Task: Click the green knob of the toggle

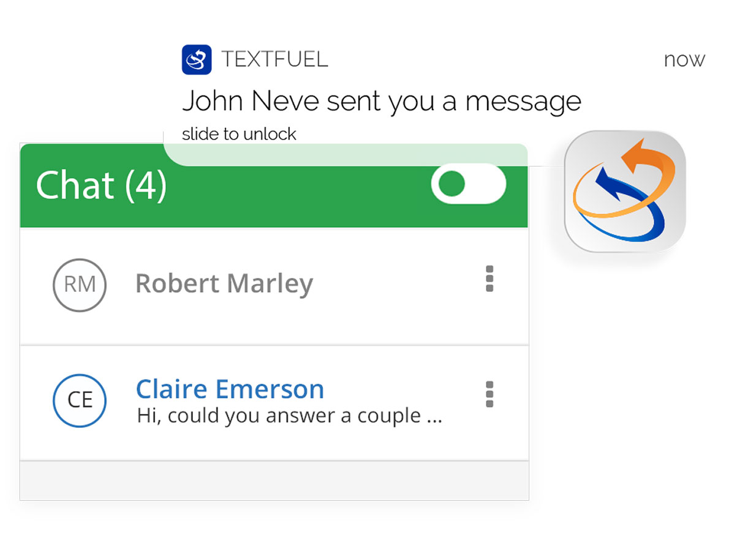Action: pyautogui.click(x=452, y=184)
